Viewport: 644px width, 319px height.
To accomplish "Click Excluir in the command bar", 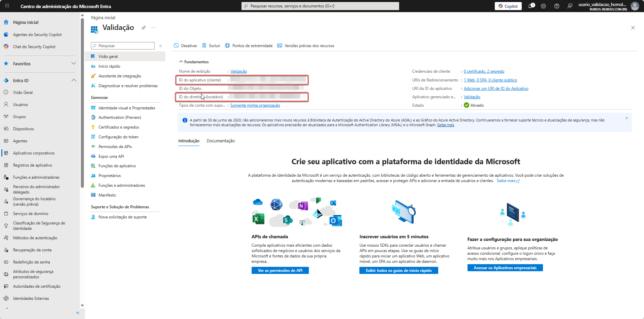I will [x=211, y=46].
